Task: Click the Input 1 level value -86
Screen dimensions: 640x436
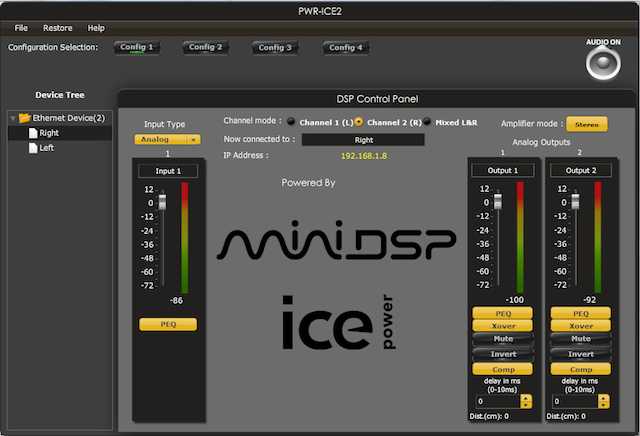Action: [176, 300]
